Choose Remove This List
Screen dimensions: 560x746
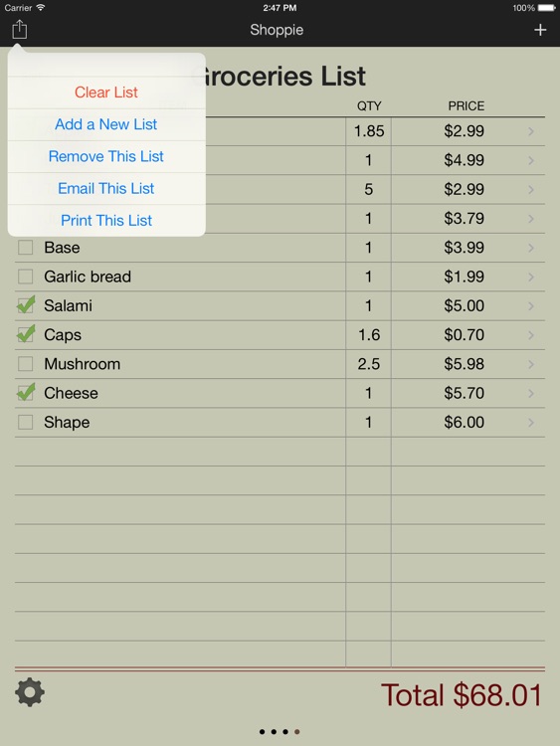point(106,156)
